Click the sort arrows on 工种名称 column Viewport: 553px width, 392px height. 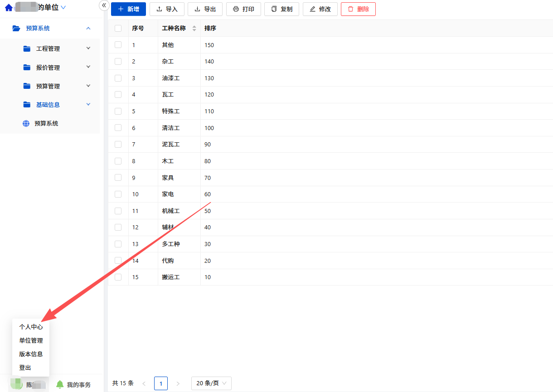click(x=194, y=28)
